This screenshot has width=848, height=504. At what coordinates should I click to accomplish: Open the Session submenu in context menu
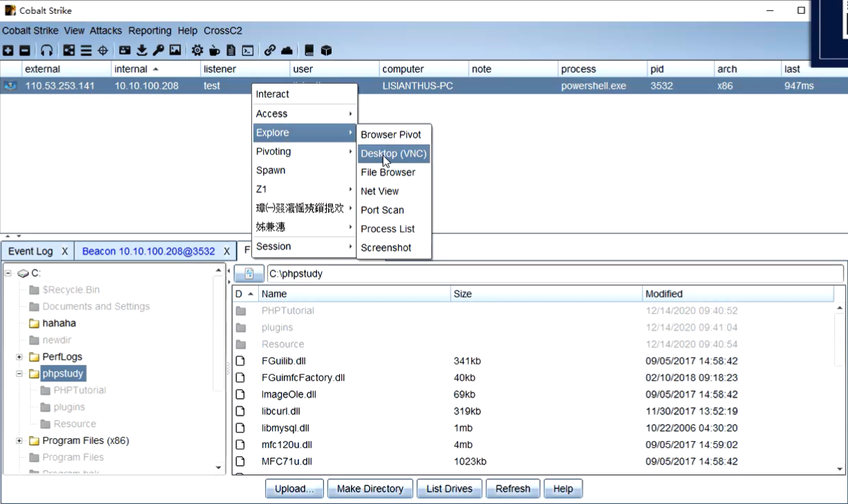[305, 246]
